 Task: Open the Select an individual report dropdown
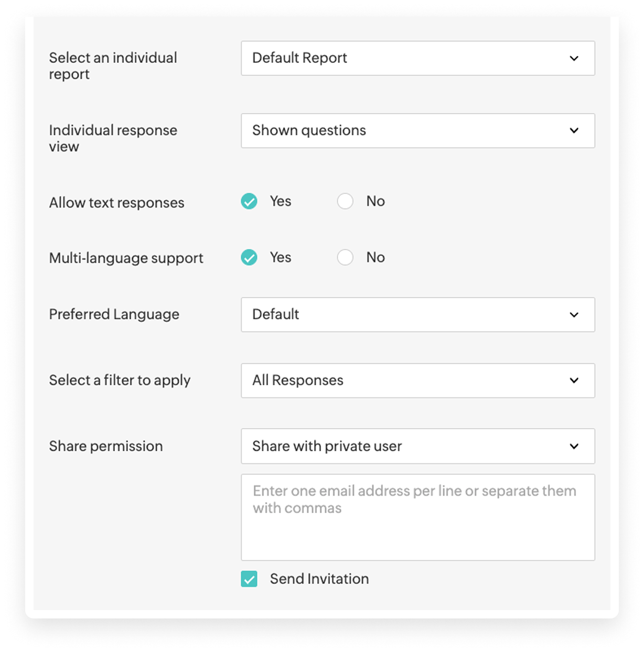click(x=418, y=58)
